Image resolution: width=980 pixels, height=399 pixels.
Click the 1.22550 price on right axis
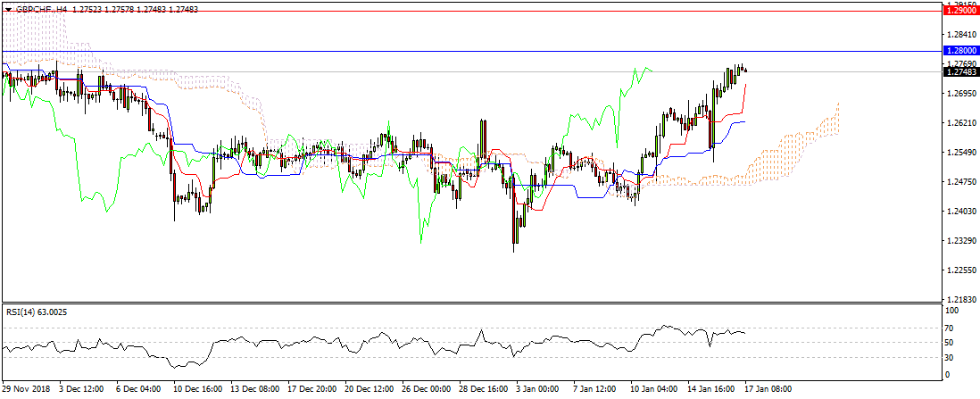[960, 270]
